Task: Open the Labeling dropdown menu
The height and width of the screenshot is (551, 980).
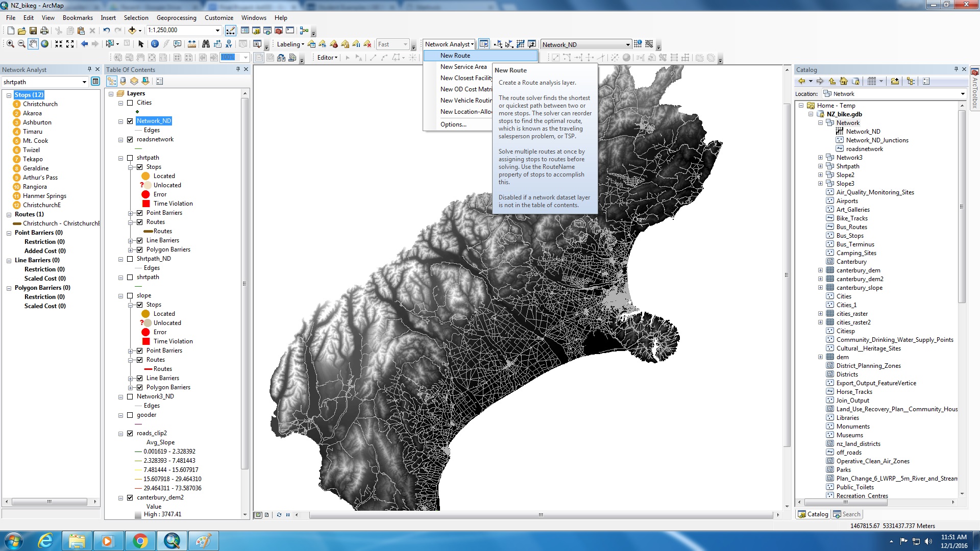Action: pyautogui.click(x=290, y=44)
